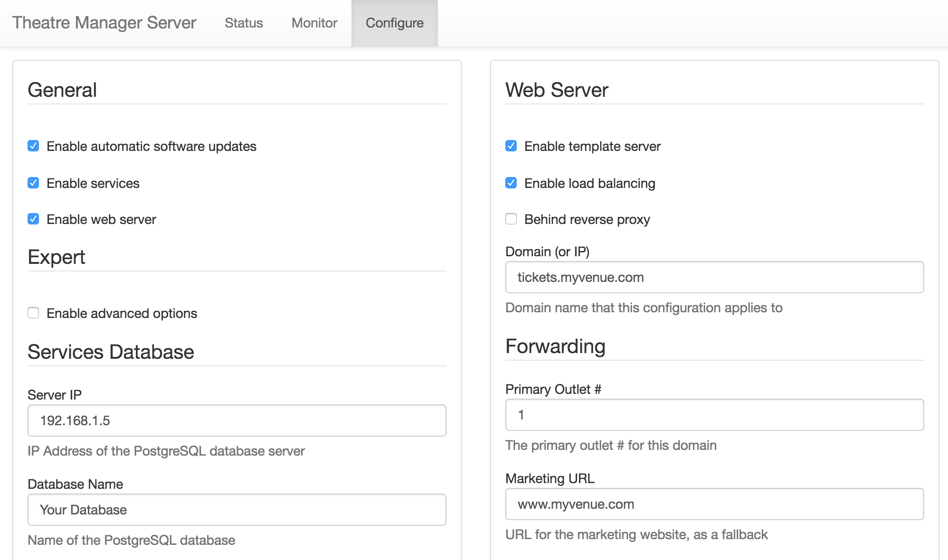Select the Primary Outlet # field
The width and height of the screenshot is (948, 560).
[x=715, y=415]
